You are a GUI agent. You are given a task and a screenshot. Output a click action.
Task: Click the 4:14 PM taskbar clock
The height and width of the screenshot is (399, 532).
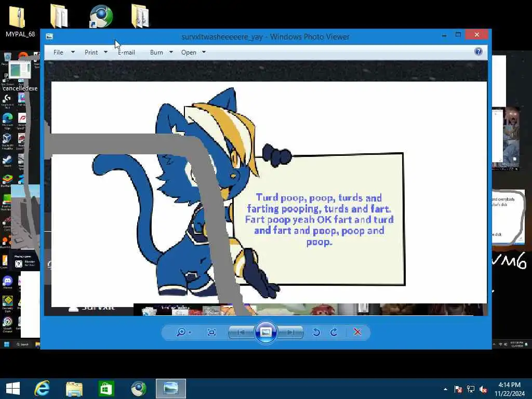509,389
